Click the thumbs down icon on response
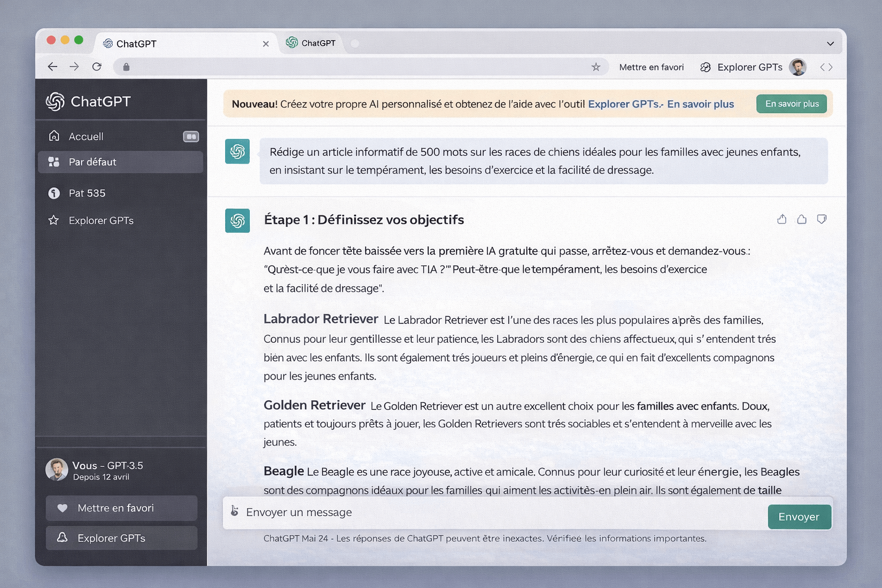Image resolution: width=882 pixels, height=588 pixels. tap(822, 219)
